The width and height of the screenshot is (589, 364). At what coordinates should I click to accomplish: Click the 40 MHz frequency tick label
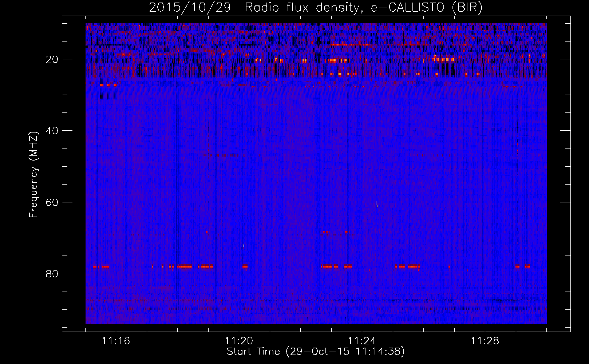pos(52,131)
